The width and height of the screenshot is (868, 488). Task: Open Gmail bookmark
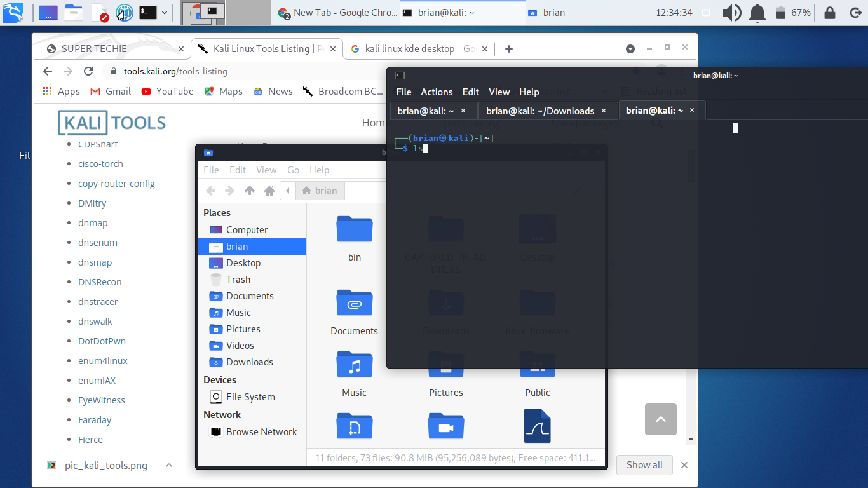pos(111,91)
